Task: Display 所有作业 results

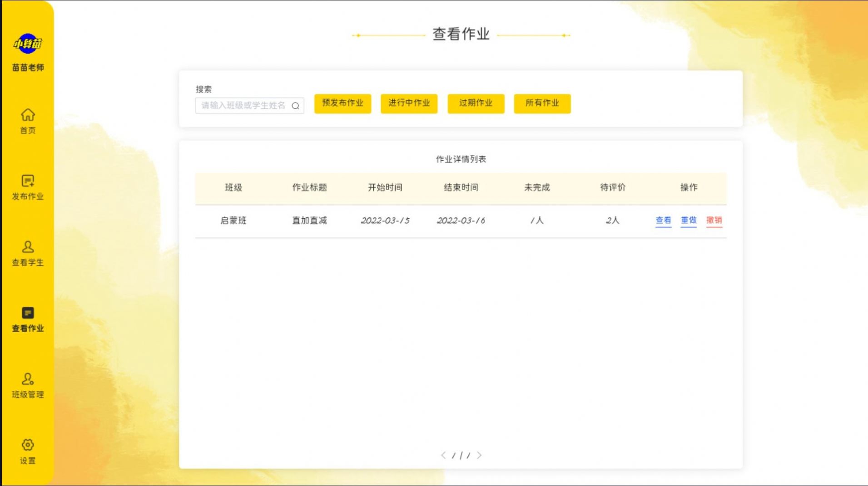Action: point(542,103)
